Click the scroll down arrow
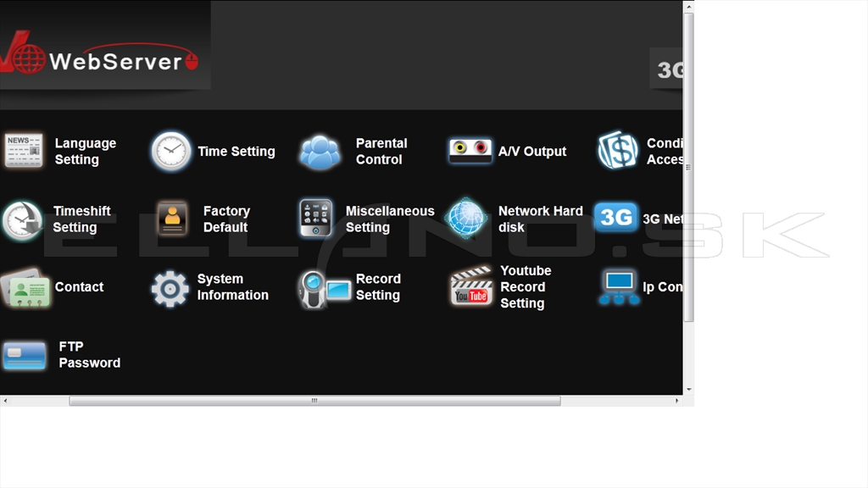The image size is (868, 488). (688, 390)
